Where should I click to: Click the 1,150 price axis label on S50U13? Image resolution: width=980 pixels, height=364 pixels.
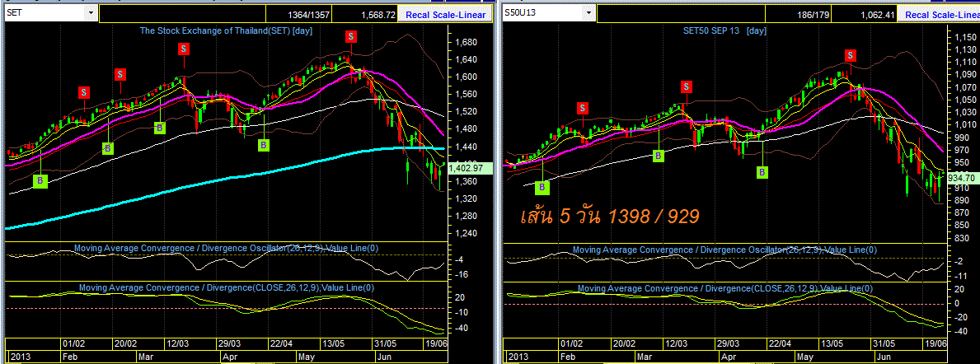(964, 39)
